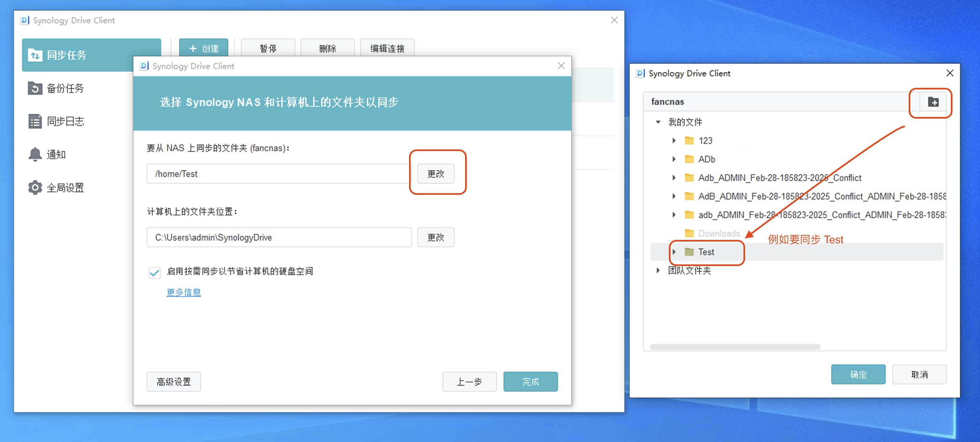This screenshot has height=442, width=980.
Task: Select the 123 folder icon
Action: click(x=689, y=140)
